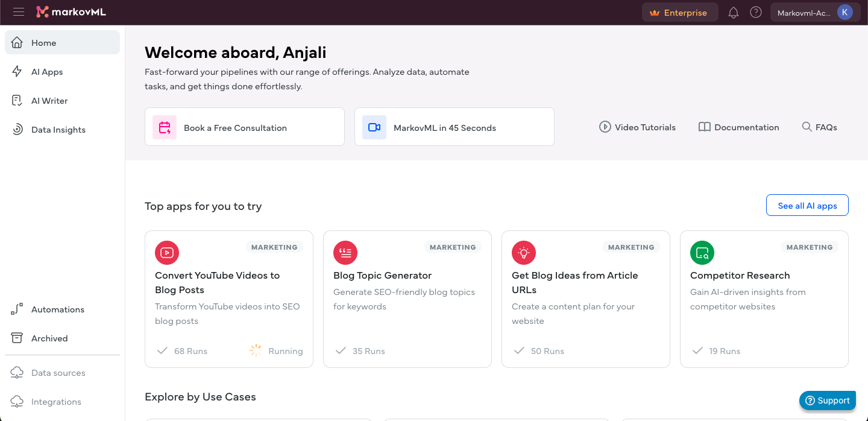Click the help question mark icon

coord(756,12)
